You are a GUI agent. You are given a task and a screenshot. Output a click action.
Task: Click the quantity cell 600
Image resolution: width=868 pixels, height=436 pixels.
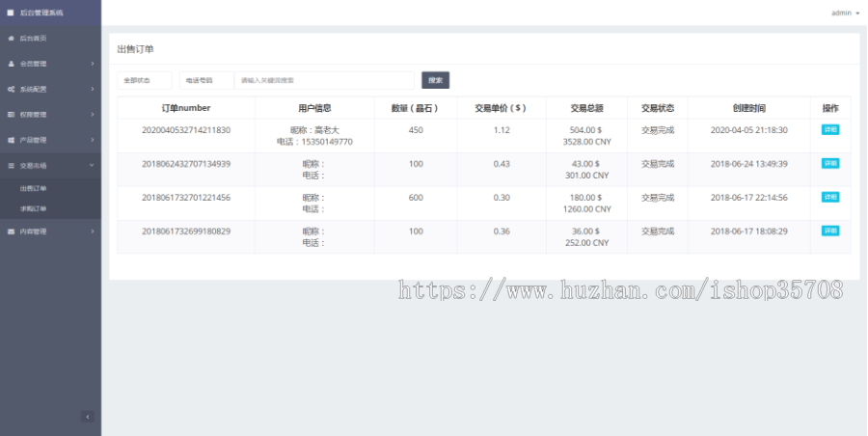416,198
